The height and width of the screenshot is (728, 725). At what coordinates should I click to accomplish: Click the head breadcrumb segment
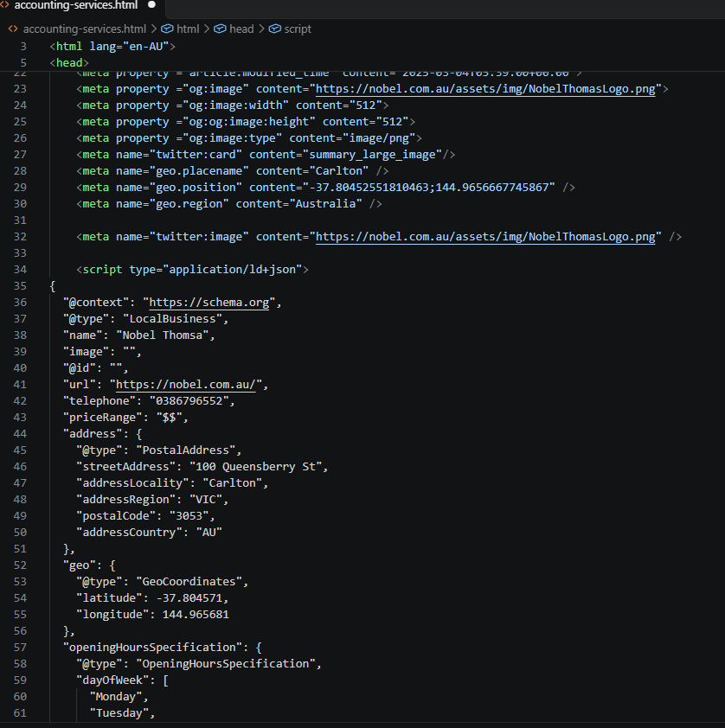(x=241, y=29)
